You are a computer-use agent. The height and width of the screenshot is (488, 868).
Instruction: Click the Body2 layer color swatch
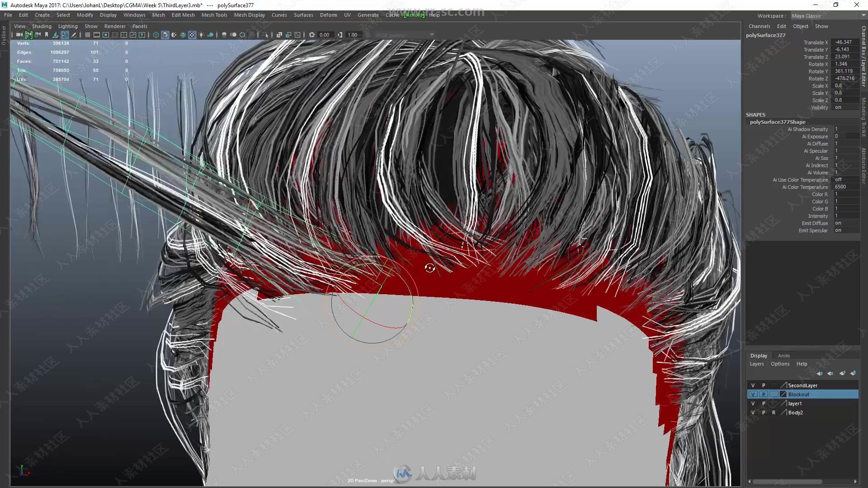pyautogui.click(x=783, y=413)
